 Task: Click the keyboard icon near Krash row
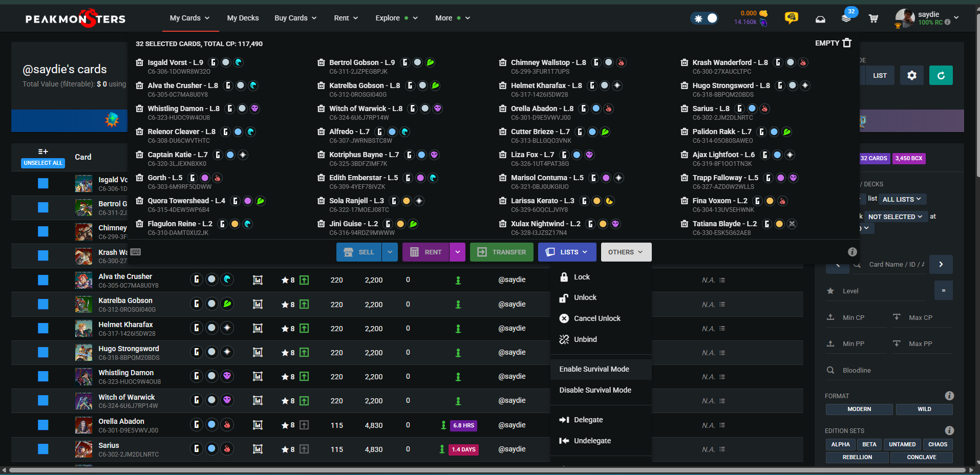coord(136,252)
